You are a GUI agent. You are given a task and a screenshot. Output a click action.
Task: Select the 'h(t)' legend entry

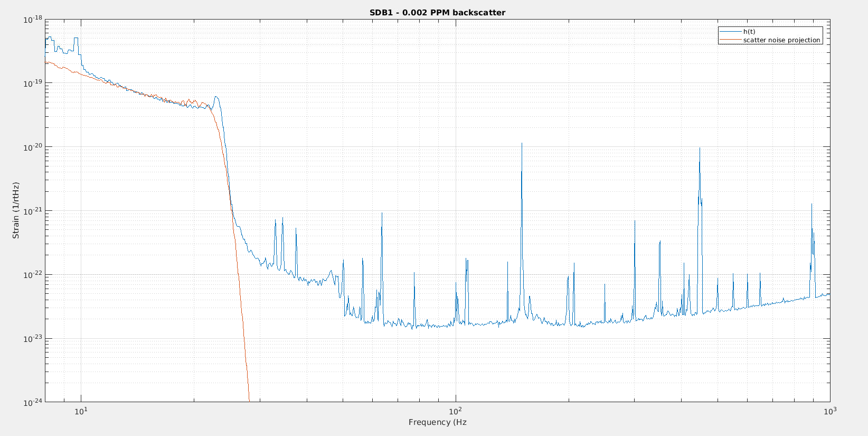(749, 32)
